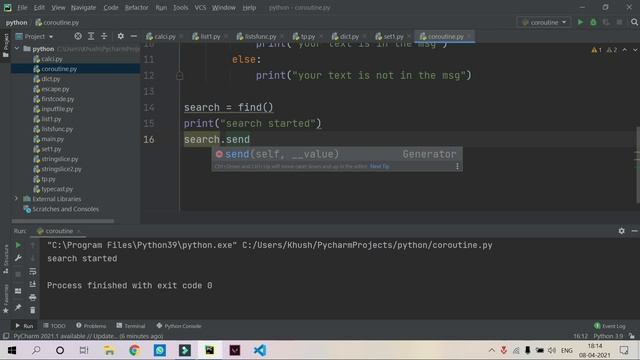This screenshot has height=360, width=640.
Task: Click Next Tip link in popup
Action: click(380, 166)
